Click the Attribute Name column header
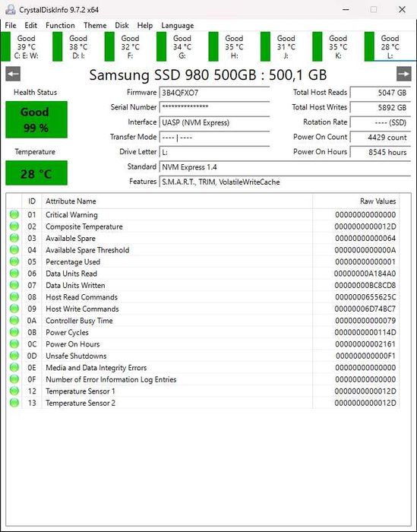The height and width of the screenshot is (532, 417). [x=177, y=201]
